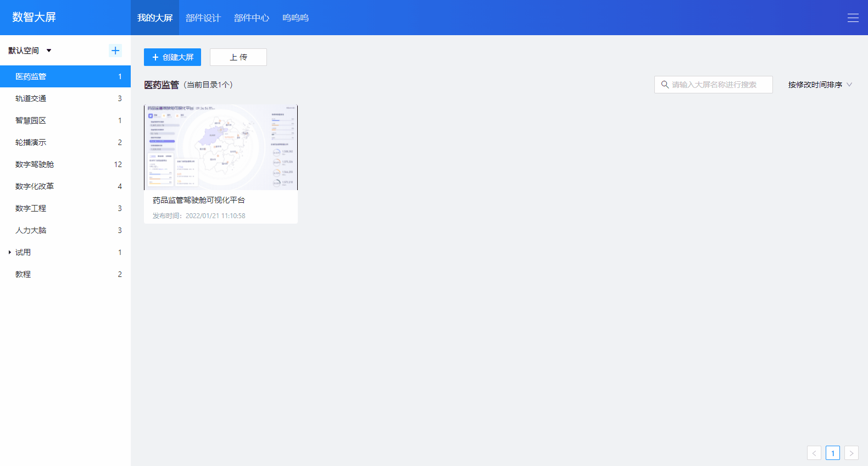Select the 轨道交通 folder in sidebar
This screenshot has height=466, width=868.
coord(31,98)
